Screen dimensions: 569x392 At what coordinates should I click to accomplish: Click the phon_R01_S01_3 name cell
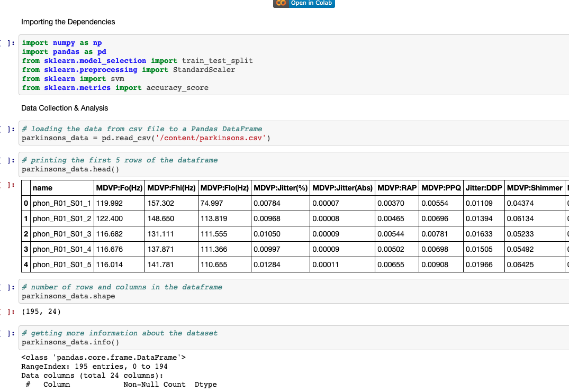(62, 234)
